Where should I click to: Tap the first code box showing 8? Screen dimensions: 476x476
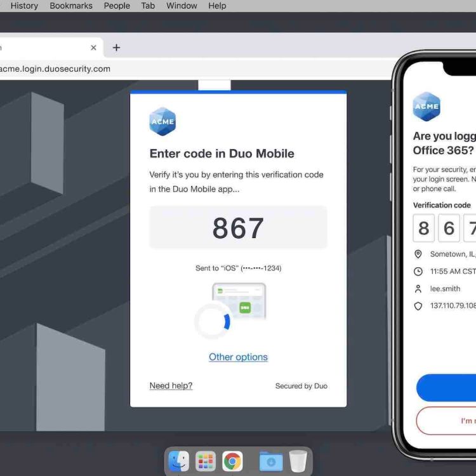pos(423,228)
